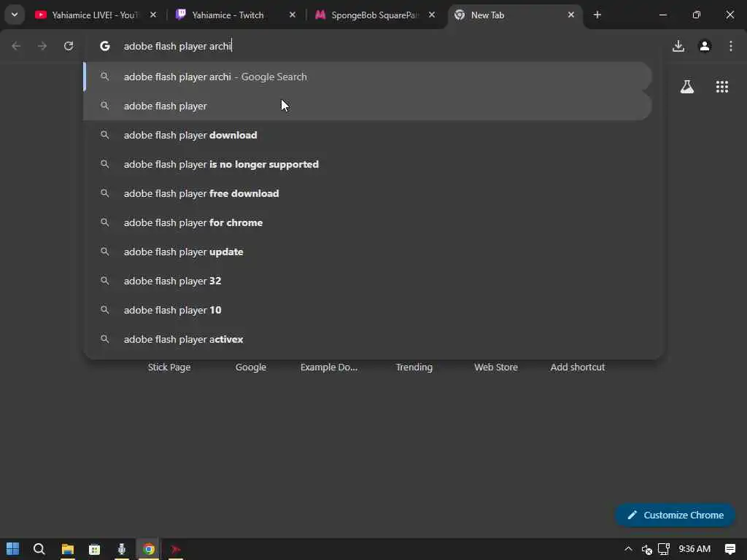This screenshot has width=747, height=560.
Task: Open the Stick Page shortcut
Action: tap(169, 367)
